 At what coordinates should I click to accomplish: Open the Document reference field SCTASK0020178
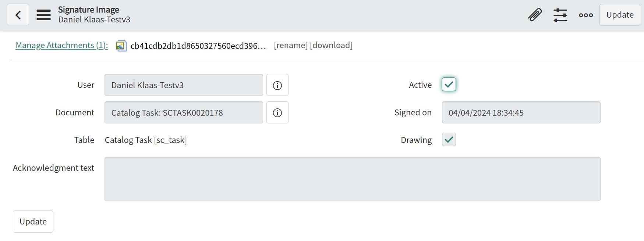pos(184,112)
